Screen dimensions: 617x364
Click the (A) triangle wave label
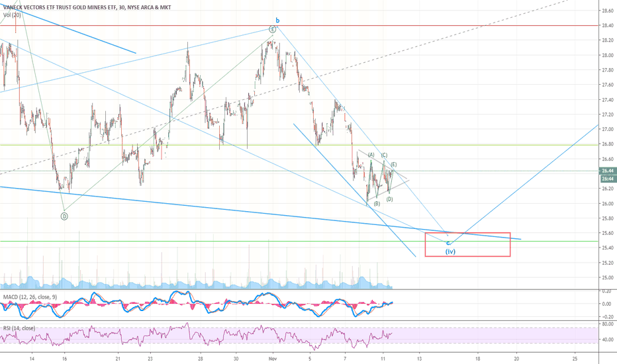(371, 155)
